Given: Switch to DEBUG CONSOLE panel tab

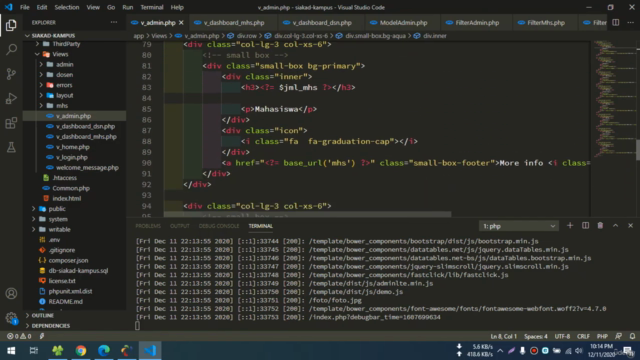Looking at the screenshot, I should pos(219,226).
